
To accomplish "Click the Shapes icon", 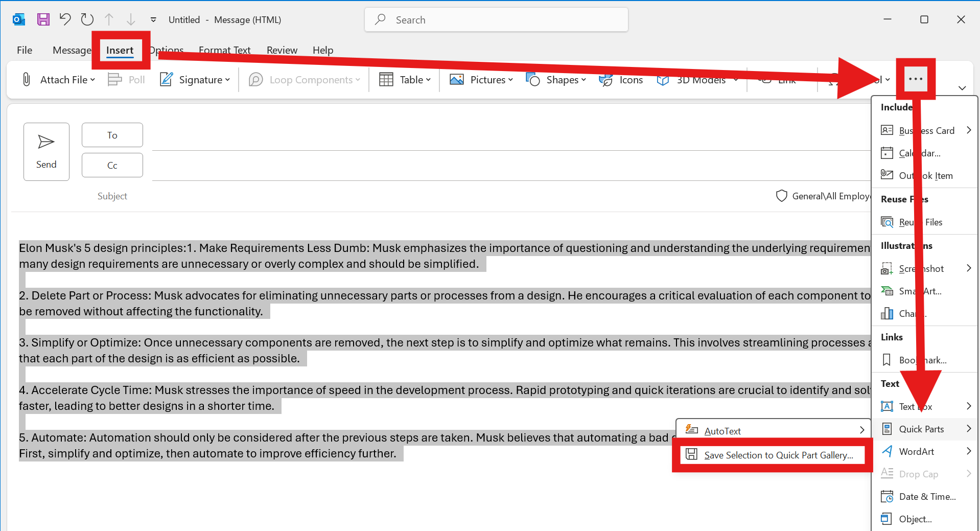I will point(533,79).
